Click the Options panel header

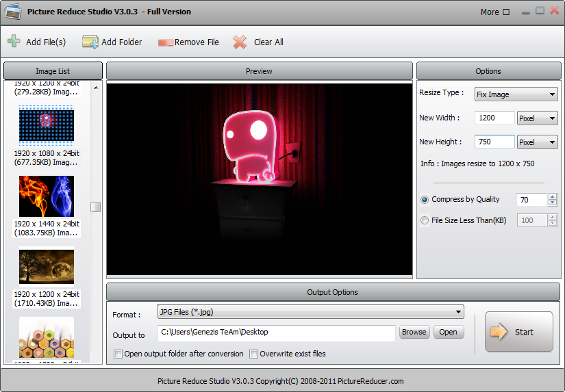pos(488,71)
